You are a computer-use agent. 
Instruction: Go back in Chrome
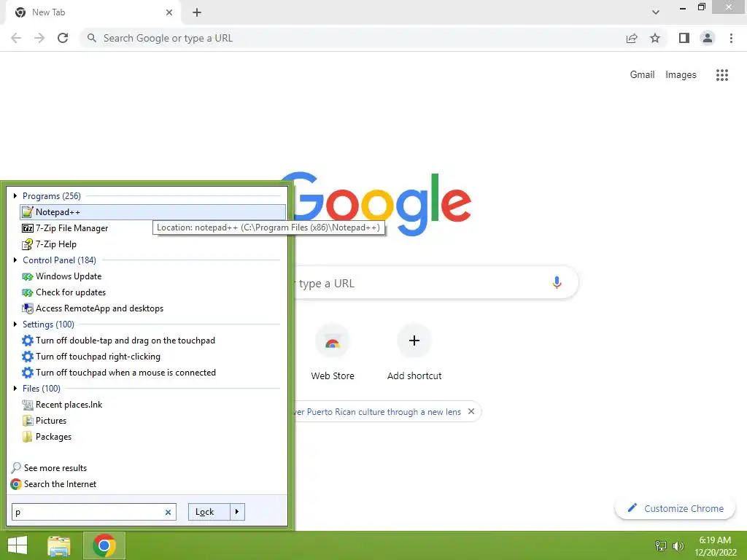[16, 38]
